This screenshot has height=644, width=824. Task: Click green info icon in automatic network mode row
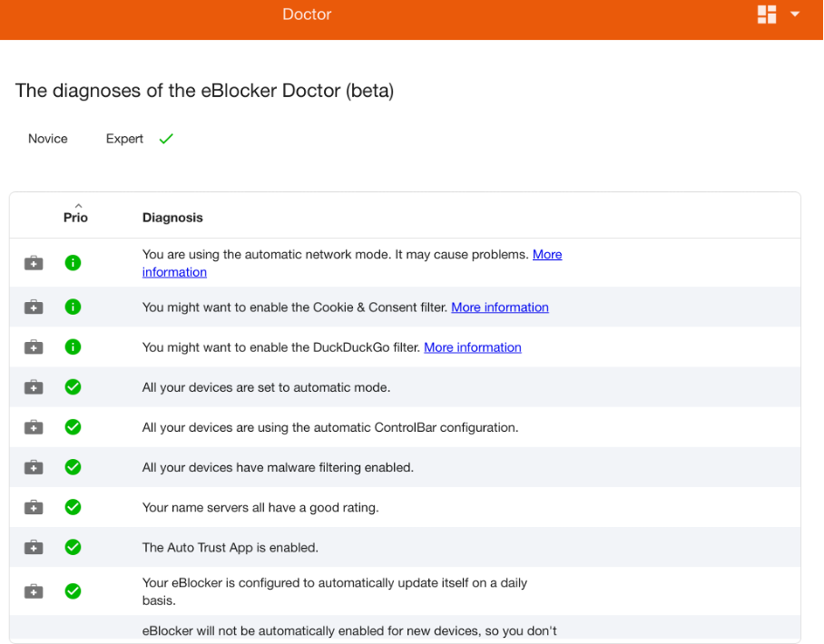pos(73,263)
